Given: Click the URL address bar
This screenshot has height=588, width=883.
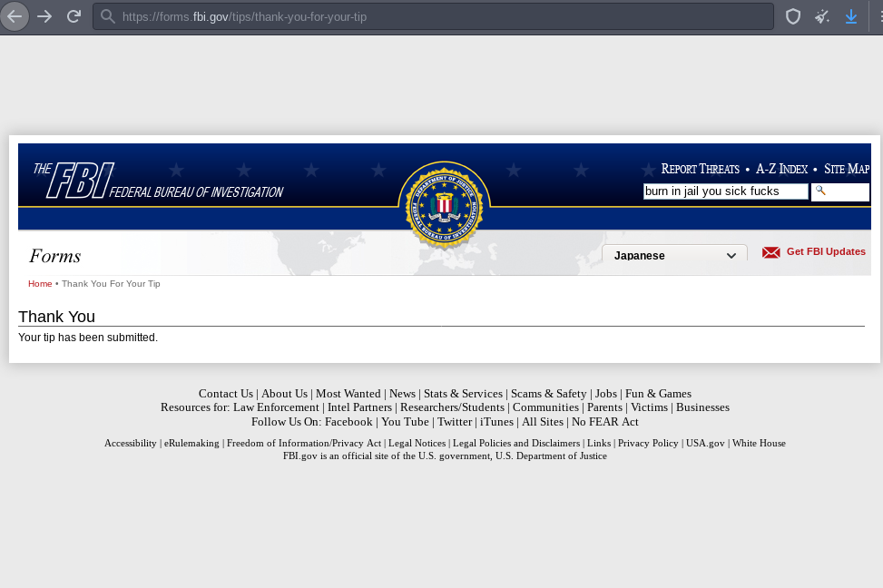Looking at the screenshot, I should (433, 17).
